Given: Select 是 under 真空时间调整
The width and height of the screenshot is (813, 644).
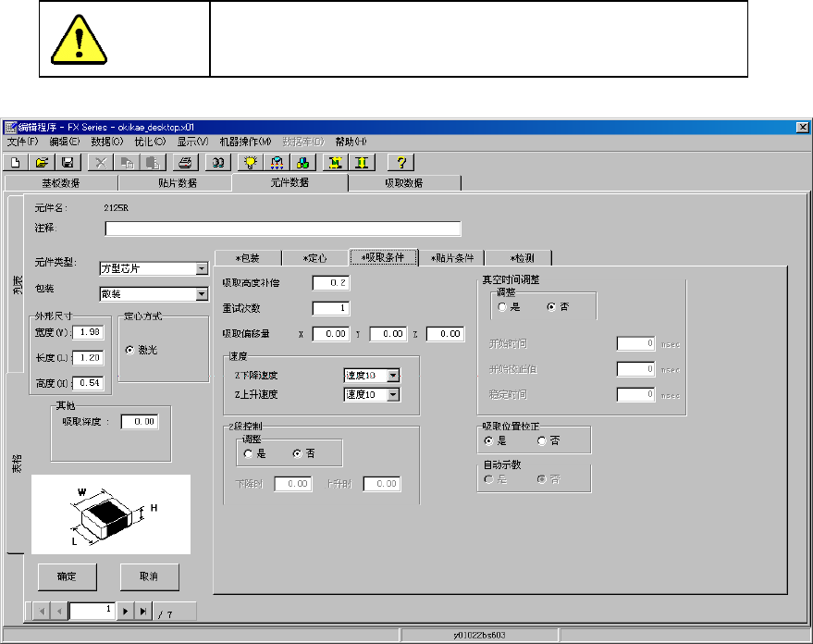Looking at the screenshot, I should 503,307.
